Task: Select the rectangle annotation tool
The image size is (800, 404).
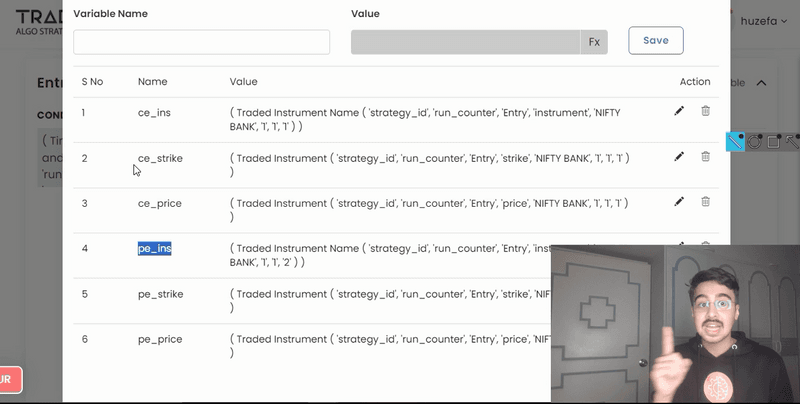Action: pos(773,142)
